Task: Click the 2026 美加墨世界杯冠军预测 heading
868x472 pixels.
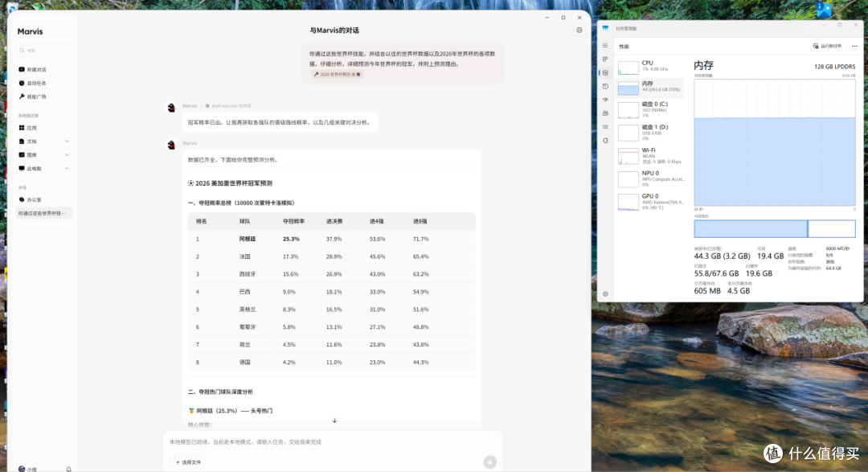Action: click(230, 183)
